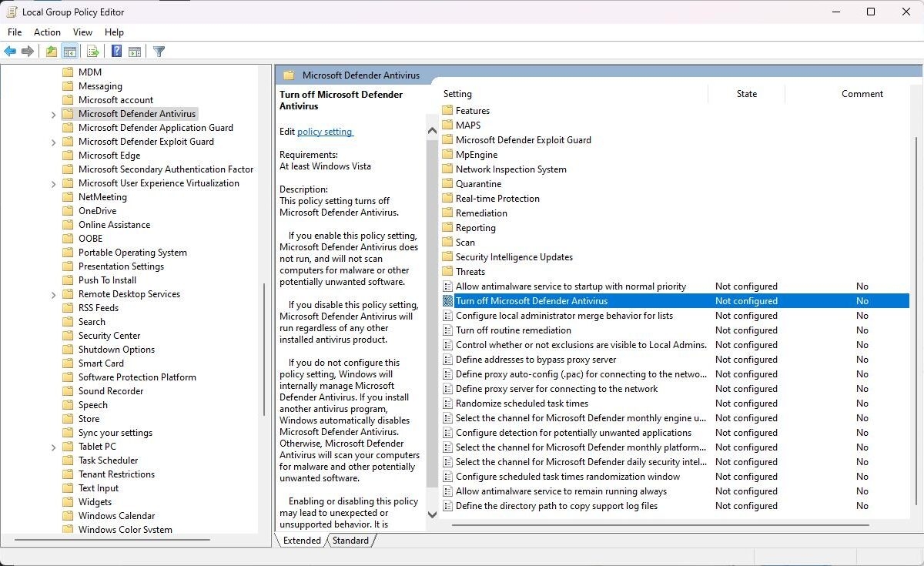Expand Microsoft User Experience Virtualization node
Screen dimensions: 924x566
pos(53,183)
